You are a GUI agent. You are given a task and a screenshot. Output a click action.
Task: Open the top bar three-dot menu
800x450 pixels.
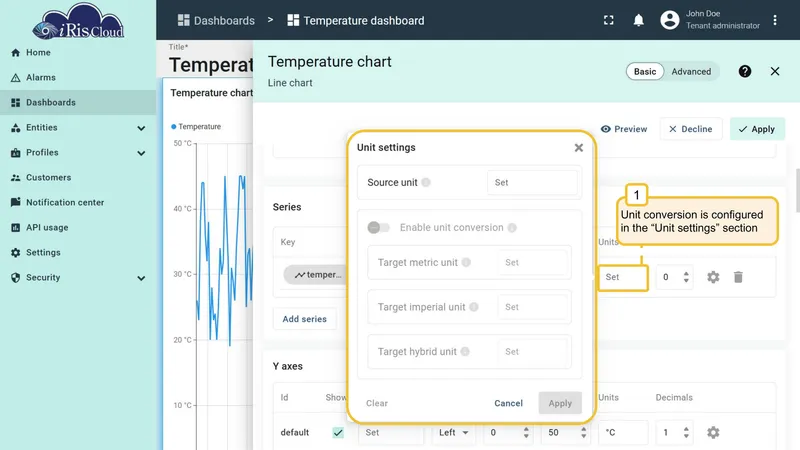[775, 20]
